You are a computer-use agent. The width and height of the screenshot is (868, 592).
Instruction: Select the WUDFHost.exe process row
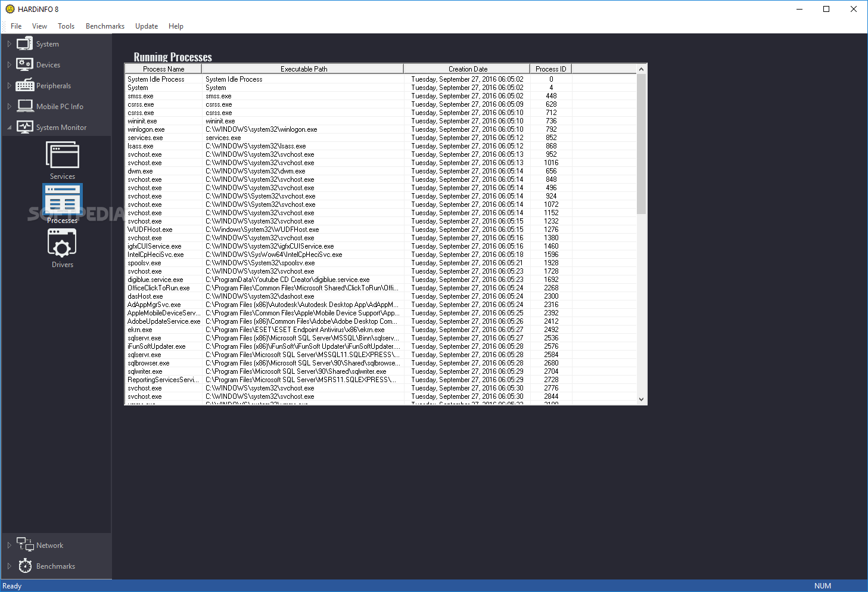point(380,230)
